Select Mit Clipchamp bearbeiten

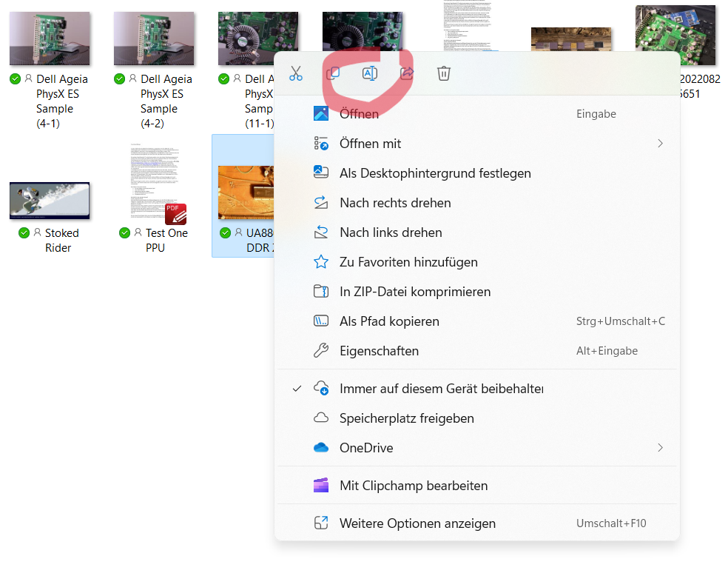point(478,486)
